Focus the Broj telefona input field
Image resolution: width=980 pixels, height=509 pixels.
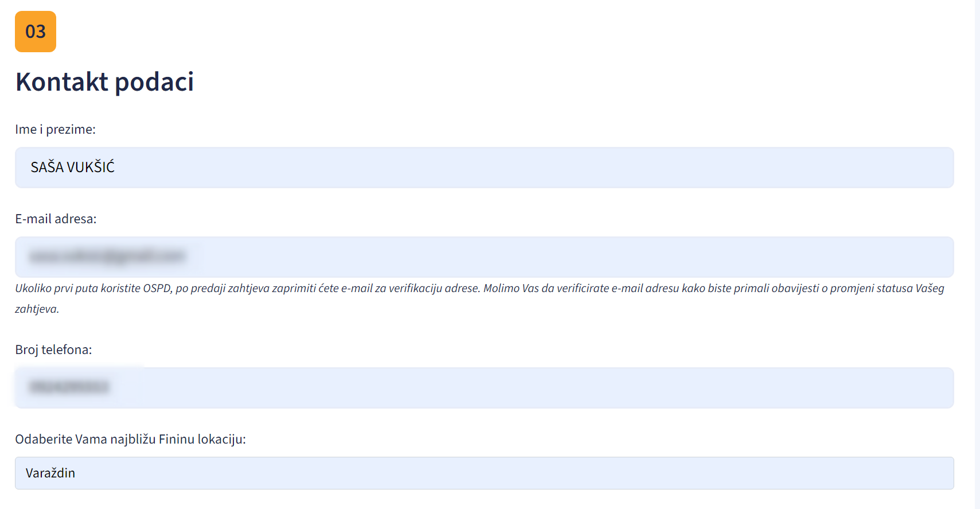(484, 388)
